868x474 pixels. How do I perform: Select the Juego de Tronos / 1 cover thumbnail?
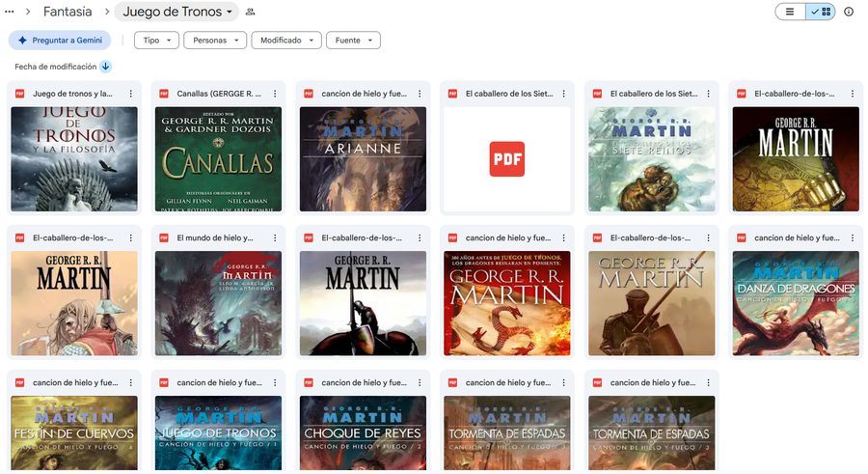pyautogui.click(x=219, y=433)
